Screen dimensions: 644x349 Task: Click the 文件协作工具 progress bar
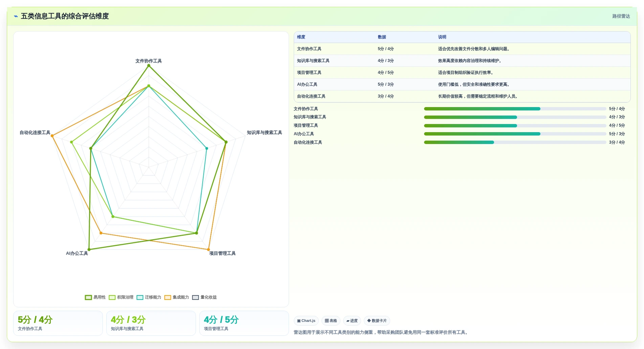click(x=515, y=109)
